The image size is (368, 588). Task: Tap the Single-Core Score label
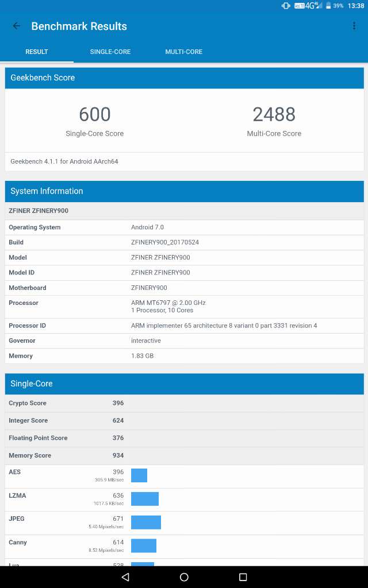(x=95, y=133)
